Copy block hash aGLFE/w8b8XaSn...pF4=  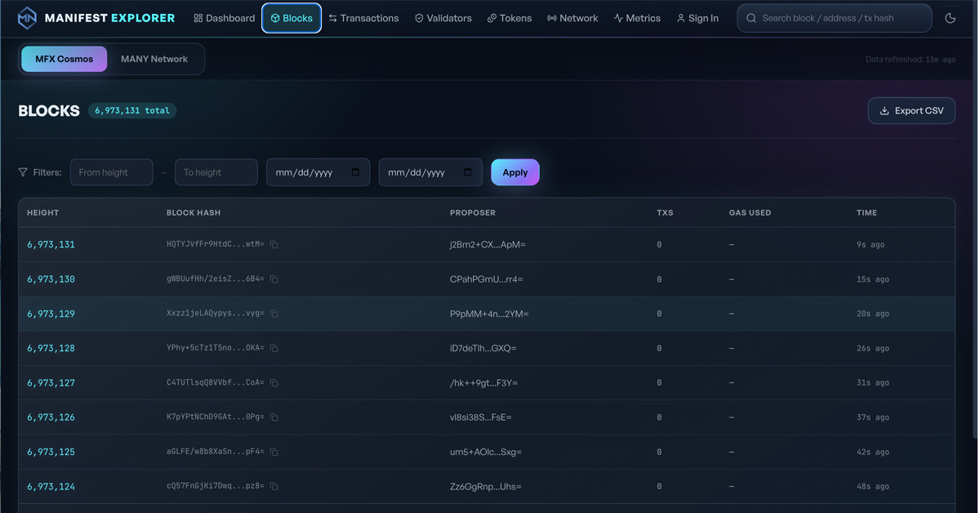tap(274, 452)
